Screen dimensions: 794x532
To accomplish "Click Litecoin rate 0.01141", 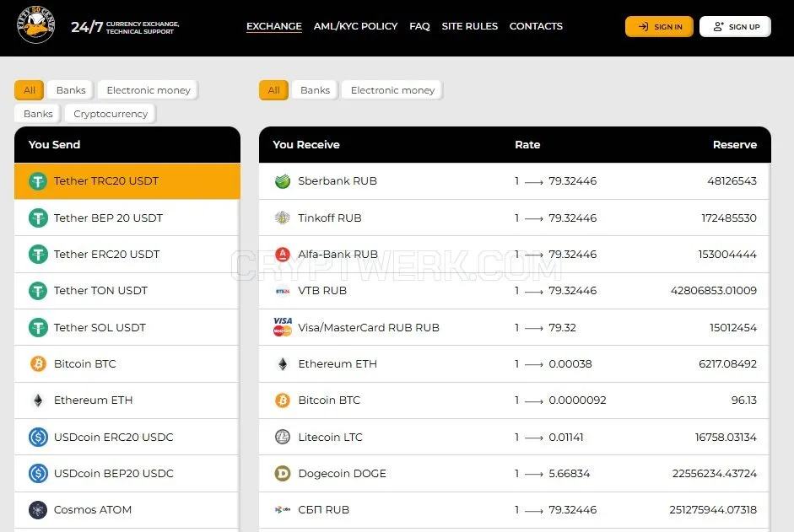I will (565, 437).
